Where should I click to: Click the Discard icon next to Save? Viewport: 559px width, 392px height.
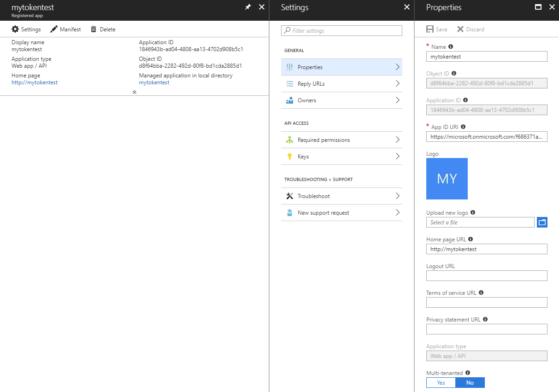coord(470,29)
